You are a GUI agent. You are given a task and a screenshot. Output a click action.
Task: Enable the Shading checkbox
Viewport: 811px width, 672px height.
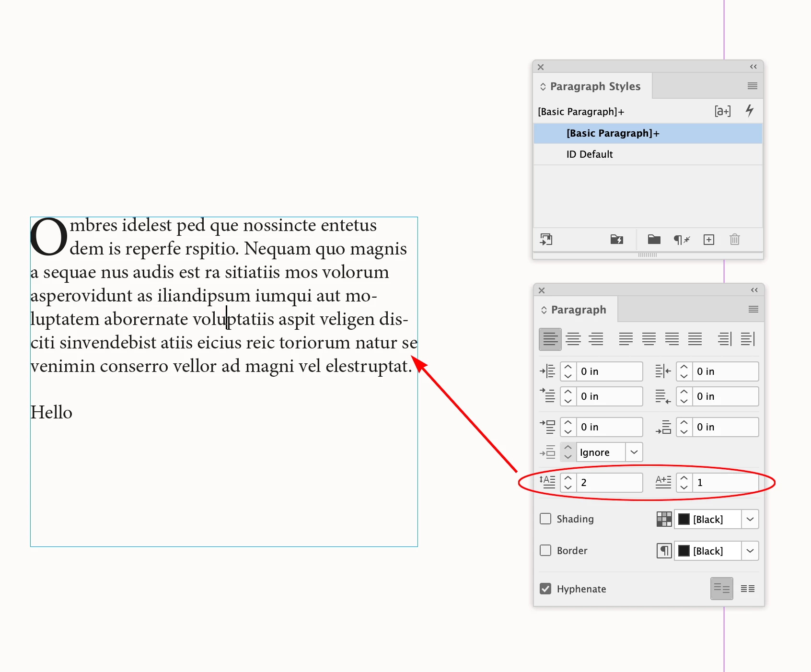pyautogui.click(x=545, y=519)
